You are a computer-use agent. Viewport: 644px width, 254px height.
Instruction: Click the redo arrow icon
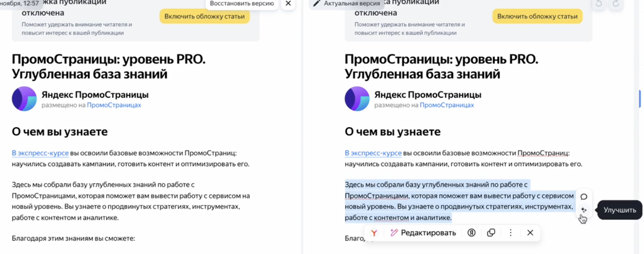pyautogui.click(x=616, y=4)
